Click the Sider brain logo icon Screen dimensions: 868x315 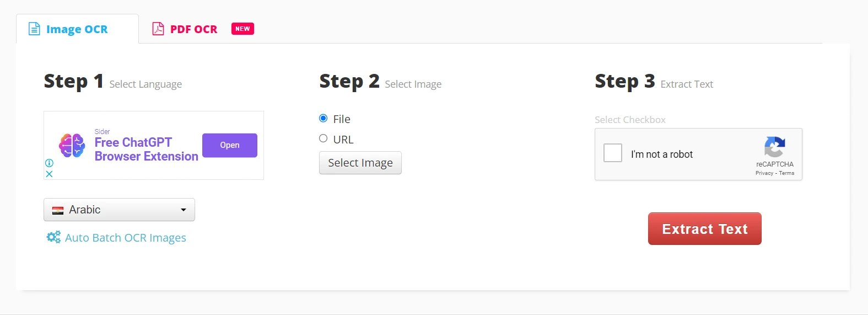[x=72, y=146]
